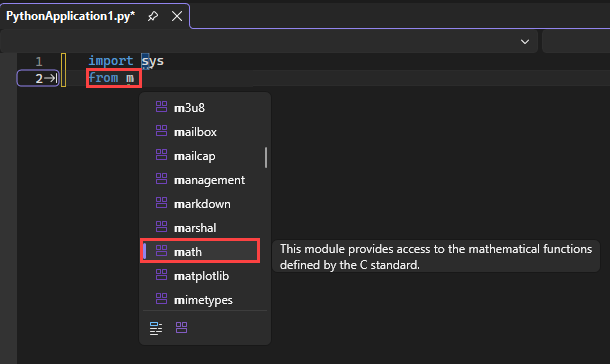The width and height of the screenshot is (612, 364).
Task: Toggle snippets filter in IntelliSense footer
Action: tap(156, 328)
